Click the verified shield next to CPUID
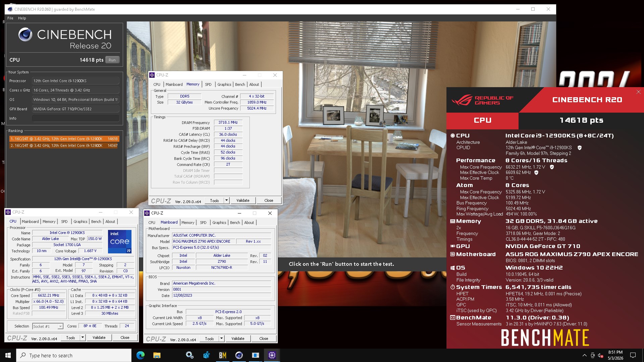The width and height of the screenshot is (644, 362). point(580,147)
